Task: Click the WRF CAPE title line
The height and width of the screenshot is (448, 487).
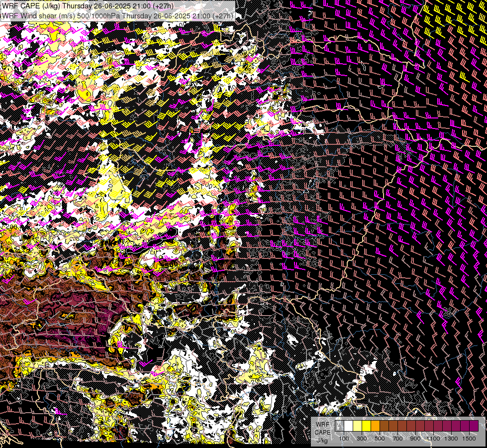Action: point(88,6)
